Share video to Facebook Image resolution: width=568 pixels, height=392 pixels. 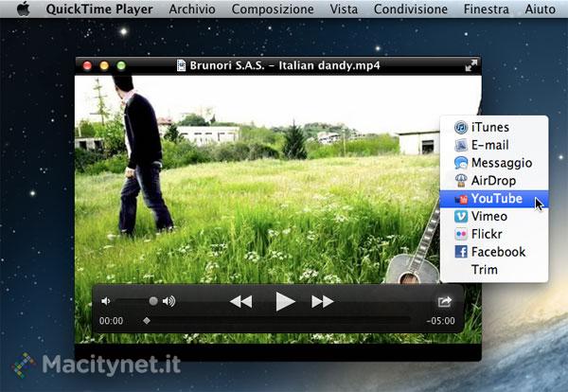click(x=494, y=252)
